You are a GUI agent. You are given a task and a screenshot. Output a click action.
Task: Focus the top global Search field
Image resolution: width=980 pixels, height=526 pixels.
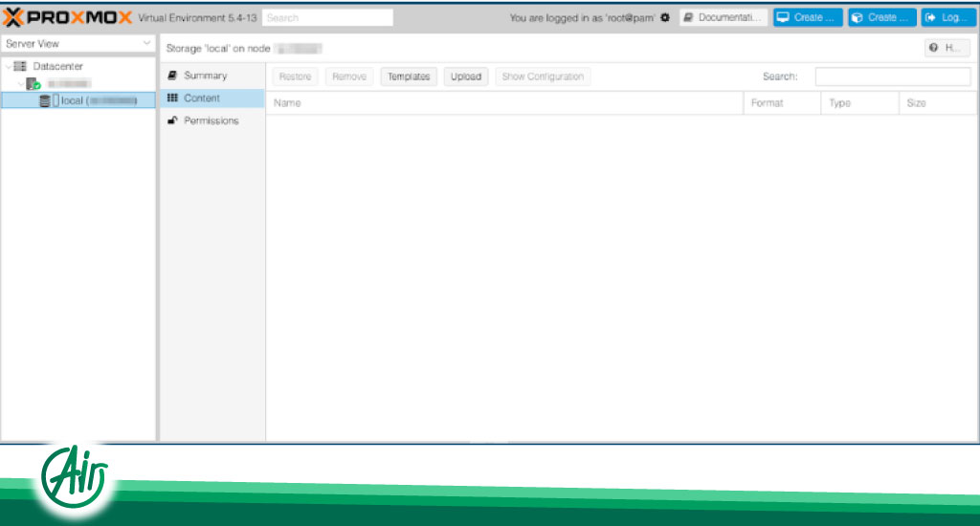(327, 17)
